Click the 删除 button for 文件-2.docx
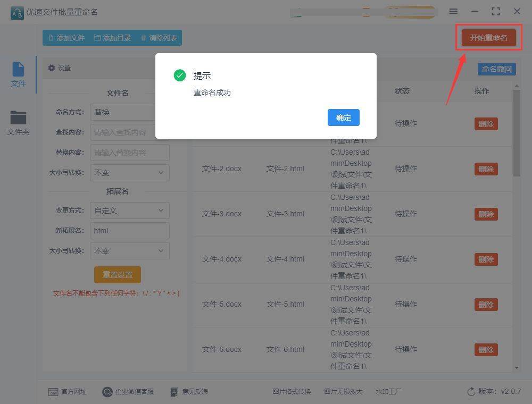The image size is (532, 404). (x=486, y=169)
